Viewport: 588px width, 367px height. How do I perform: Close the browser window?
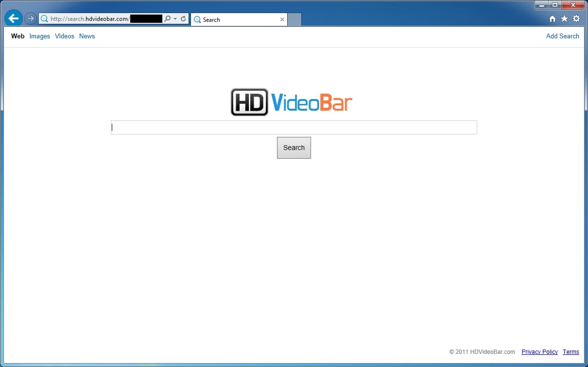coord(572,5)
